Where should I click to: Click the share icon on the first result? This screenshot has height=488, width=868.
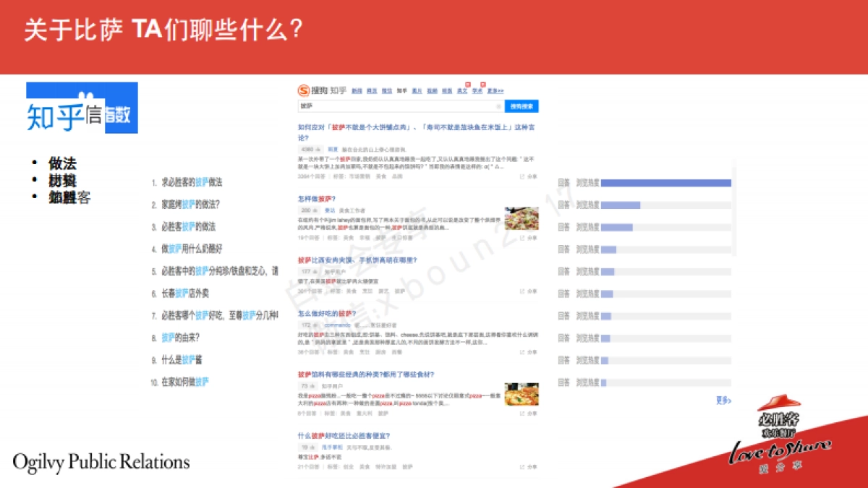coord(522,177)
